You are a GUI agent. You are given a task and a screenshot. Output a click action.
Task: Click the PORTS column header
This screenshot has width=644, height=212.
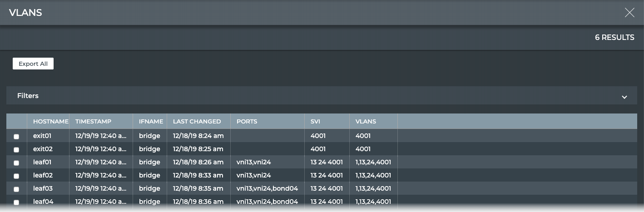(247, 122)
